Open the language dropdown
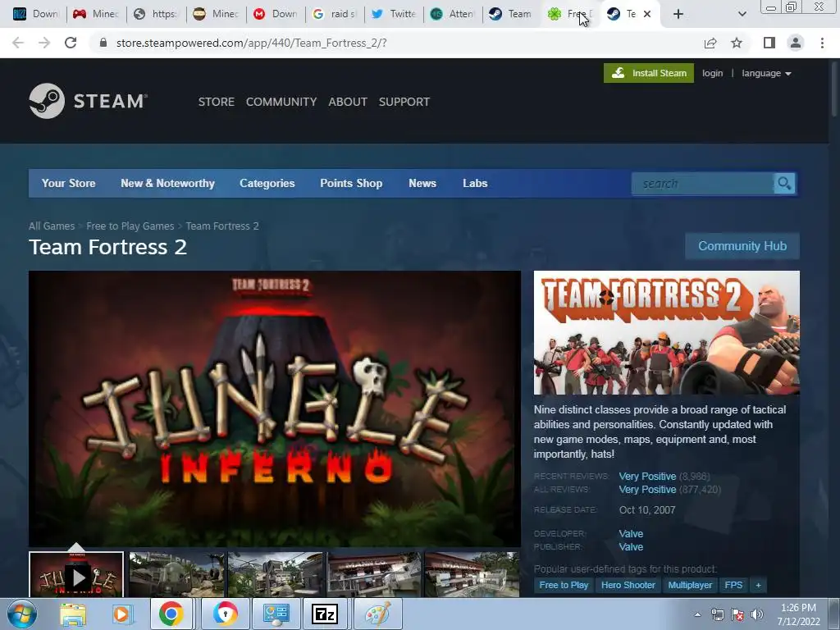Viewport: 840px width, 630px height. pos(766,73)
